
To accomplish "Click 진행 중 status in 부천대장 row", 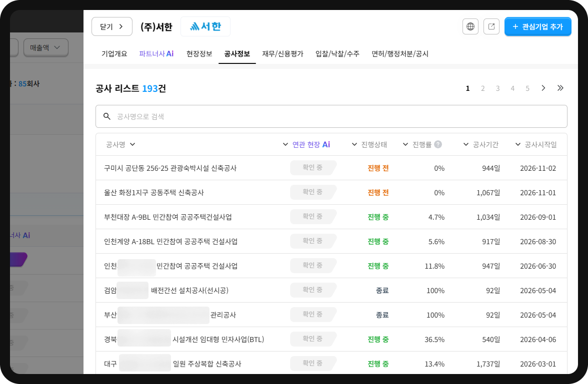I will point(378,217).
